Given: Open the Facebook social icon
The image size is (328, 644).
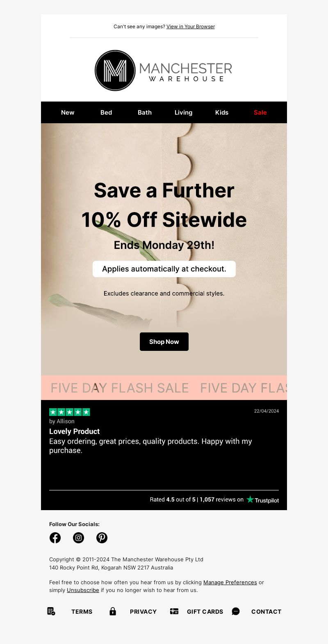Looking at the screenshot, I should (55, 538).
